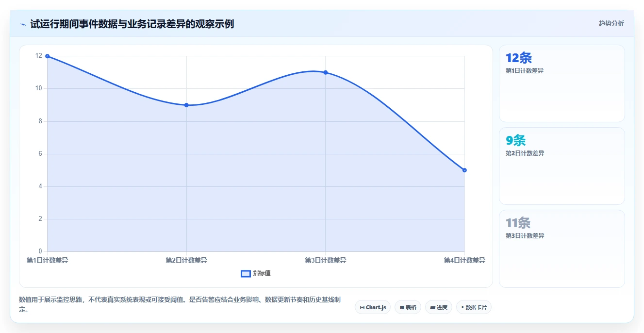644x333 pixels.
Task: Open the 9条 data card
Action: tap(561, 166)
